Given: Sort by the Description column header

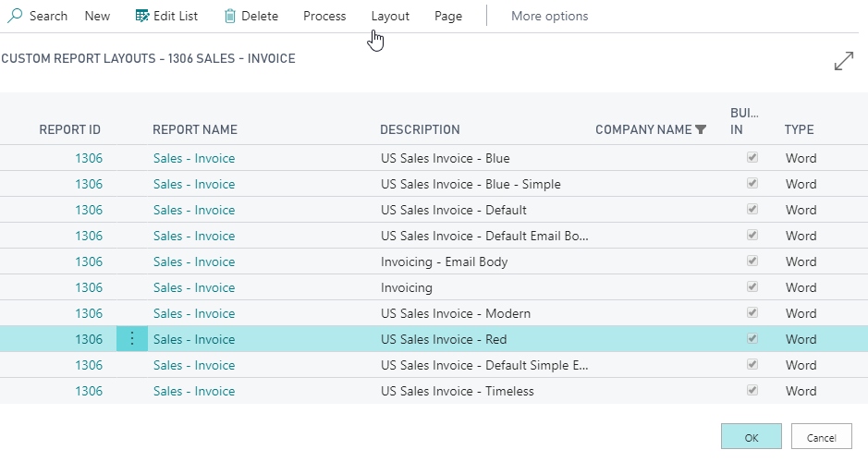Looking at the screenshot, I should 420,129.
